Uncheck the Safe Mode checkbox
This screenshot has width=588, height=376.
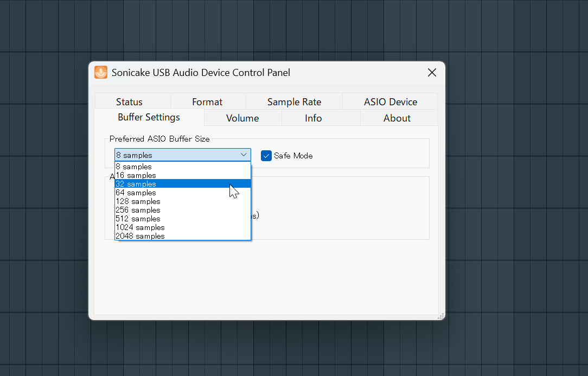(x=266, y=156)
